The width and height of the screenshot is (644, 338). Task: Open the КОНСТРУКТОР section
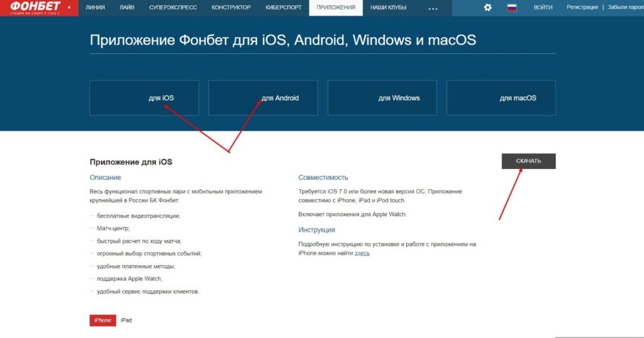(x=231, y=8)
